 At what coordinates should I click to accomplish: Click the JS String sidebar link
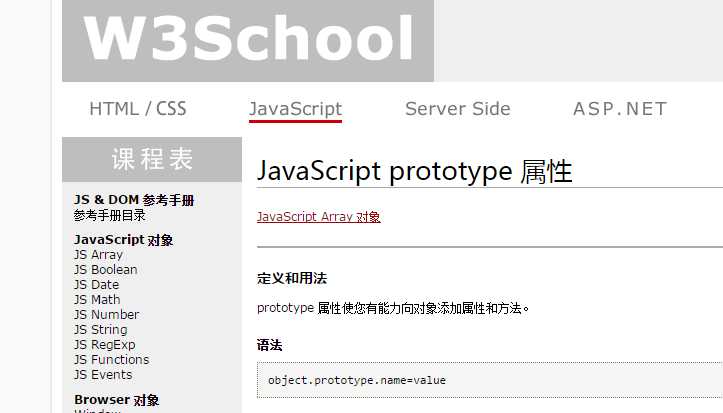tap(100, 330)
